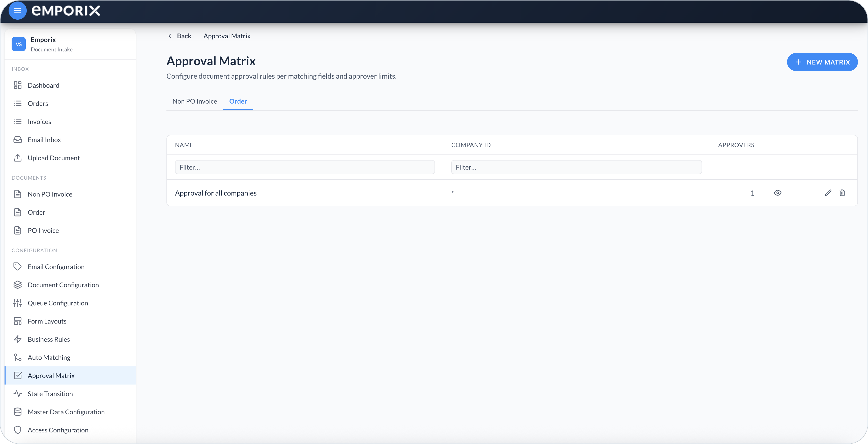Open Email Inbox in the sidebar
This screenshot has width=868, height=444.
(70, 140)
